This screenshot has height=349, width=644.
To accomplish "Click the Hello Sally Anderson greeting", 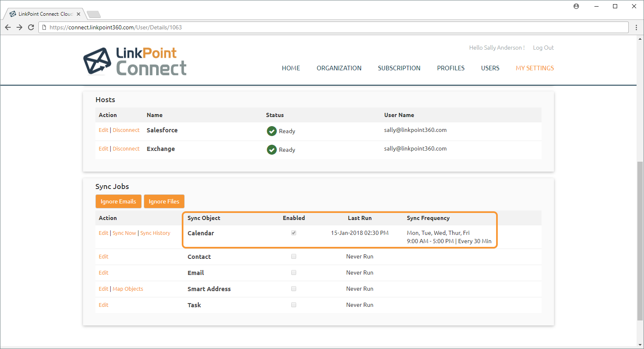I will tap(497, 48).
